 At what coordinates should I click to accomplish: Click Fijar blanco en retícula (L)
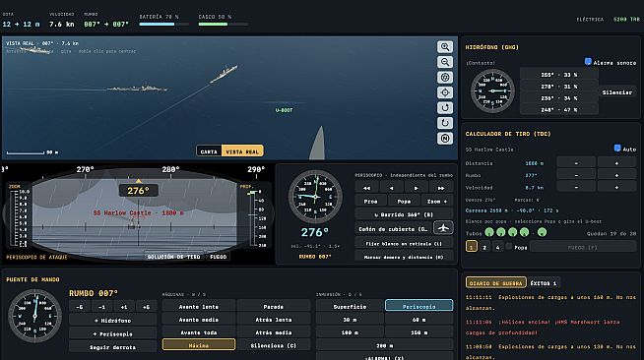pos(404,243)
